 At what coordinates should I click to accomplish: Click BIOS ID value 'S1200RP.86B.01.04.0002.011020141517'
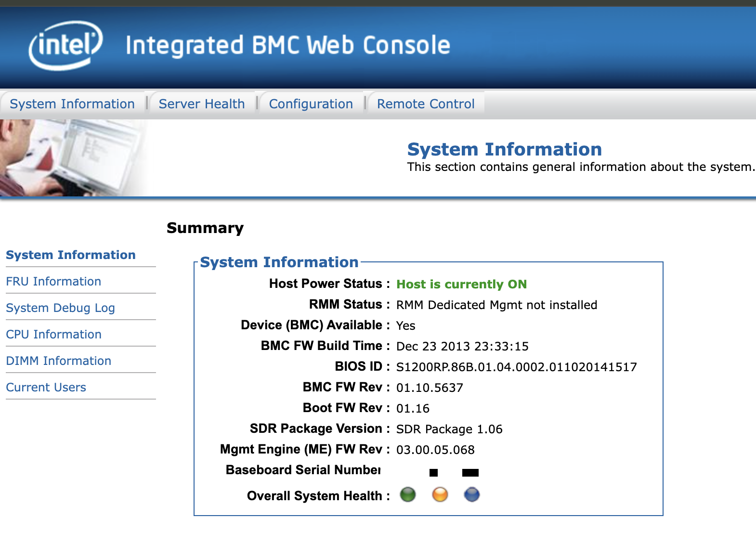[x=516, y=367]
